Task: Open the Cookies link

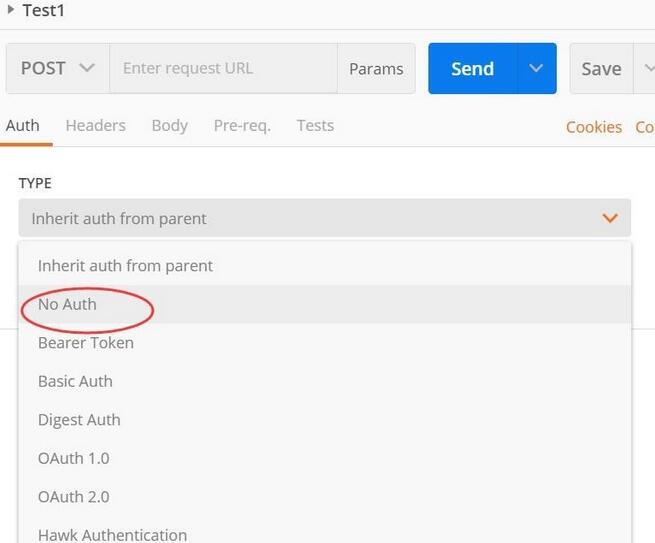Action: 594,127
